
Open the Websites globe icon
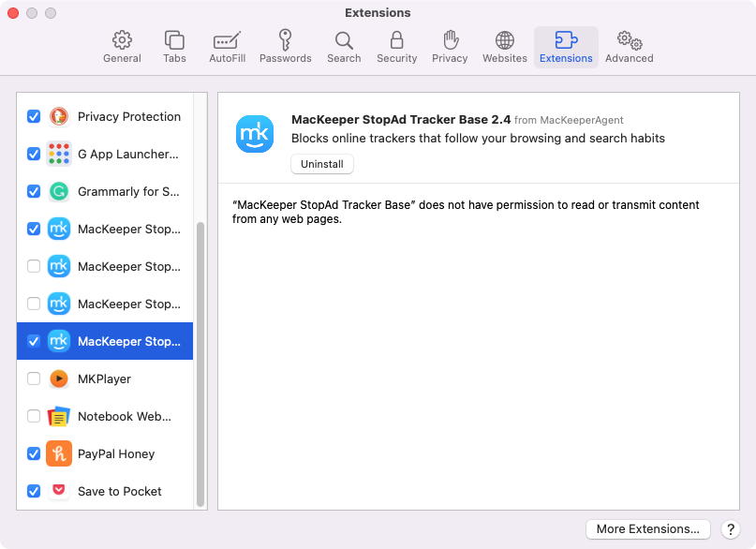click(x=505, y=40)
